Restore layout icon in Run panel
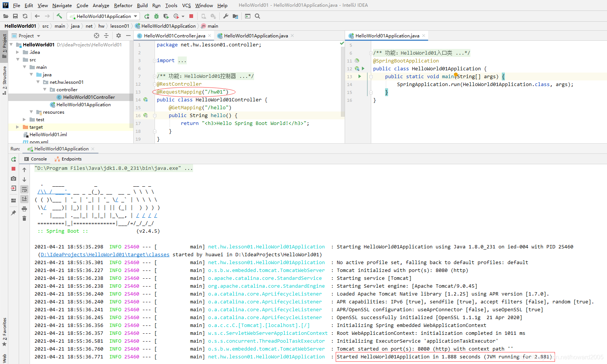This screenshot has height=364, width=607. tap(13, 200)
